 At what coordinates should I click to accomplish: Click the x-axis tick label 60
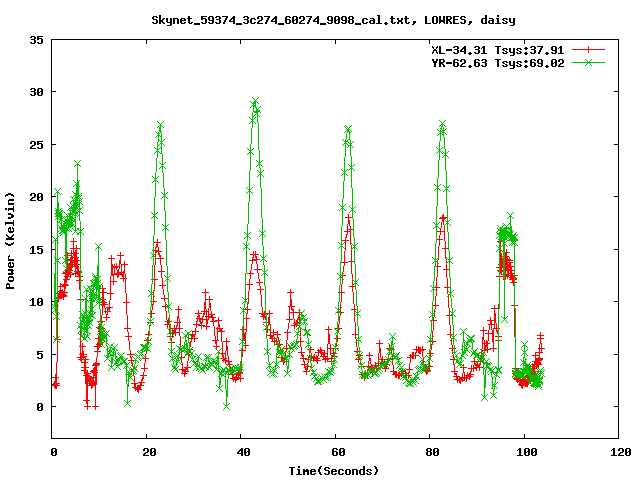(338, 452)
